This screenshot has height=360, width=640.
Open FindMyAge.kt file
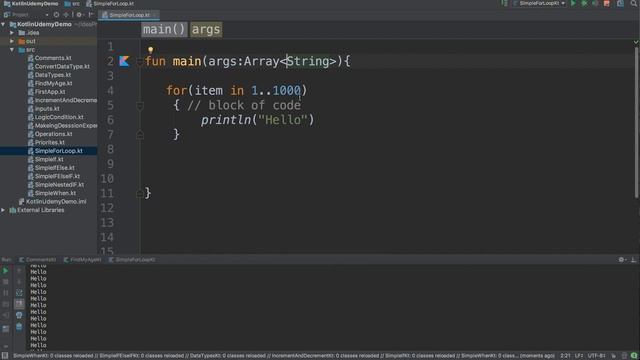tap(50, 83)
